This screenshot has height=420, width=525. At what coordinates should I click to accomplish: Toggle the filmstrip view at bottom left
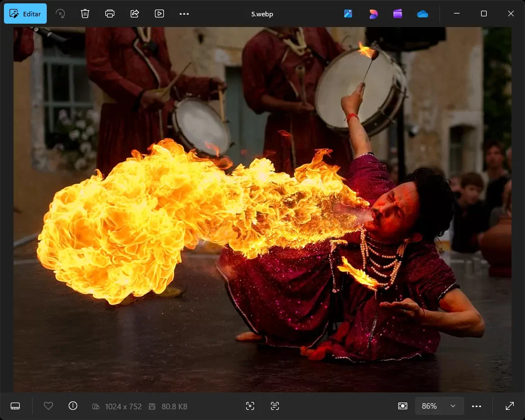tap(15, 406)
